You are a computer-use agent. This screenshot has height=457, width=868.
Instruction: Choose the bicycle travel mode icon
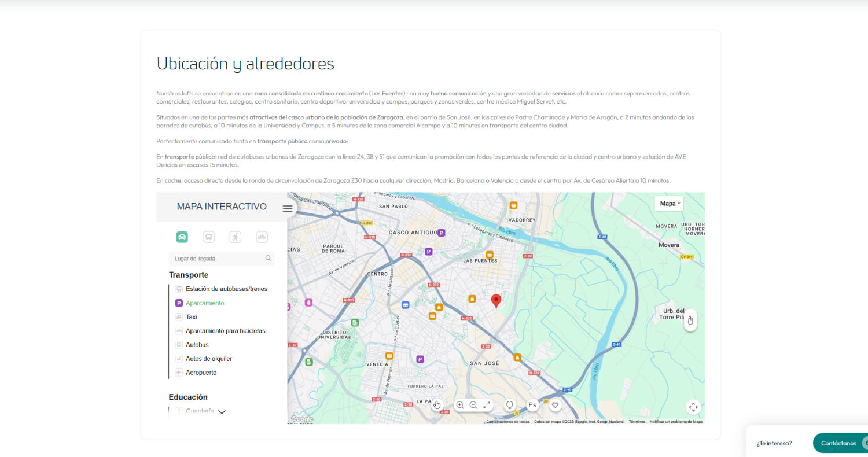pos(262,237)
